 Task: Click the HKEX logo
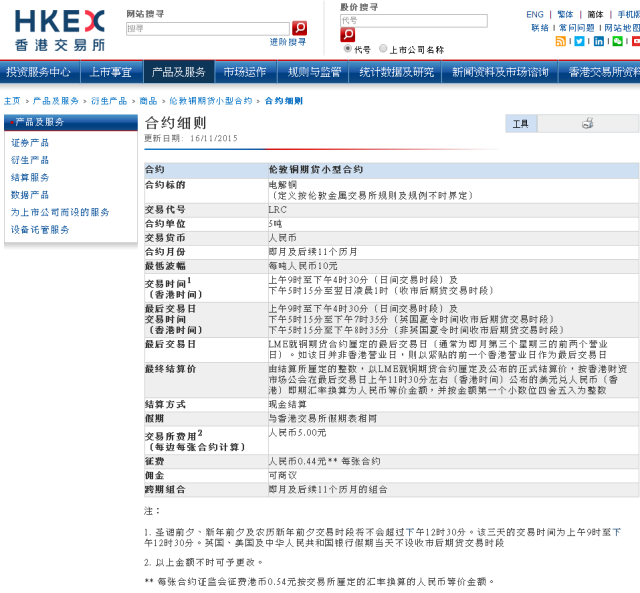tap(60, 30)
